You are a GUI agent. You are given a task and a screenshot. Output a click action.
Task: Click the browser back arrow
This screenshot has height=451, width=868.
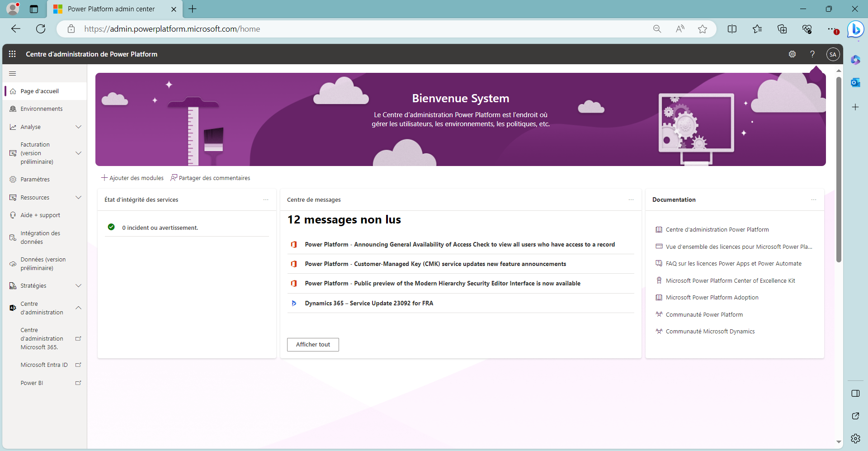click(16, 29)
